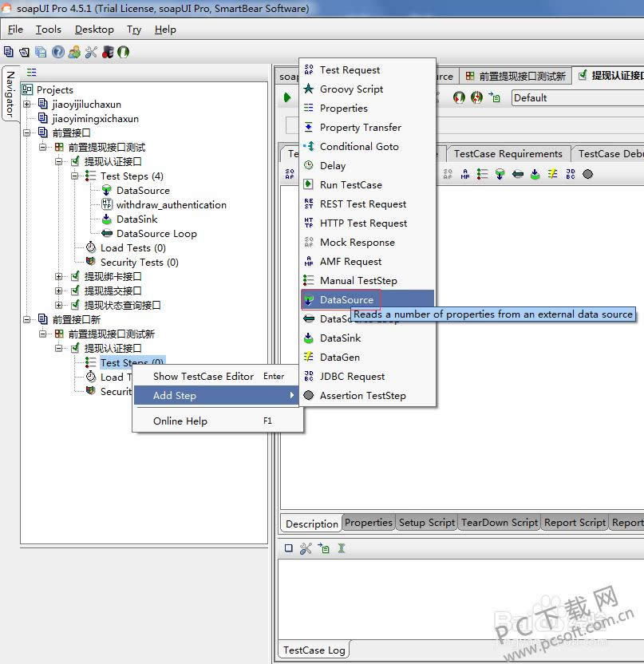Click Show TestCase Editor in context menu
This screenshot has height=664, width=644.
[203, 377]
